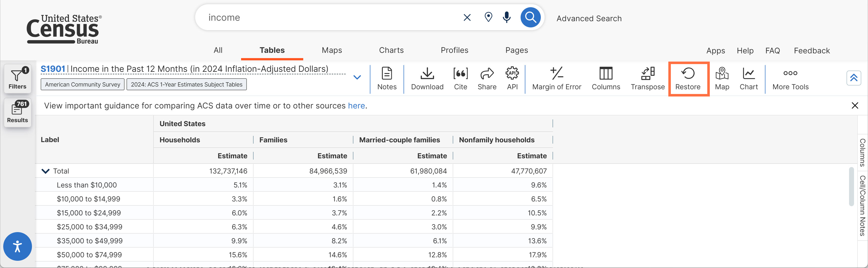Expand the table title dropdown chevron
The width and height of the screenshot is (868, 268).
357,78
